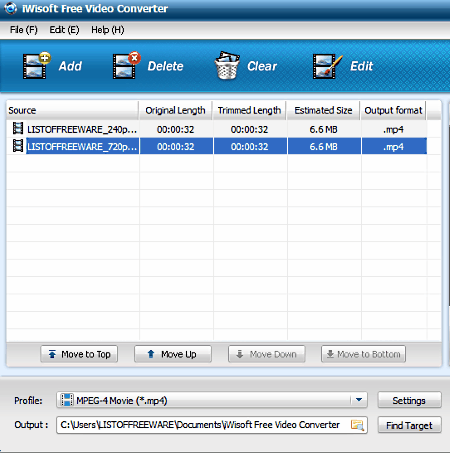Click the Trimmed Length column header
The image size is (450, 453).
tap(249, 110)
